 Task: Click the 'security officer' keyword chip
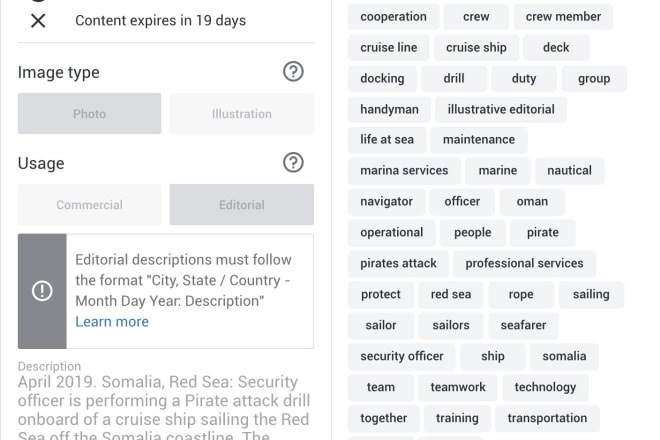[402, 356]
